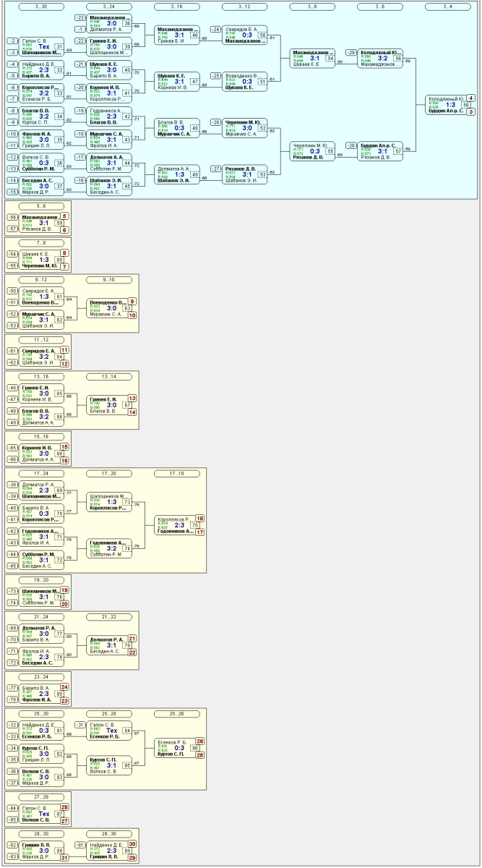Screen dimensions: 482x868
Task: Select match number 75 box
Action: [195, 525]
